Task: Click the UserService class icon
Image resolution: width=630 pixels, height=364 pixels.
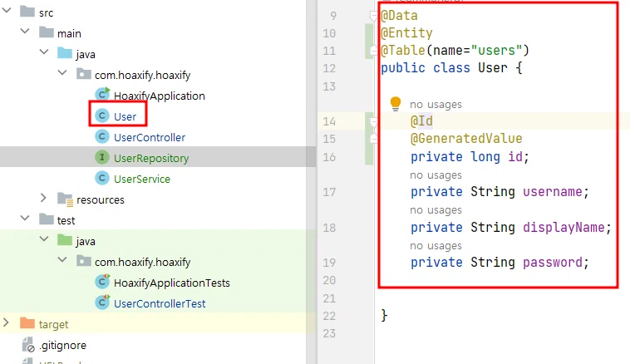Action: pyautogui.click(x=102, y=178)
